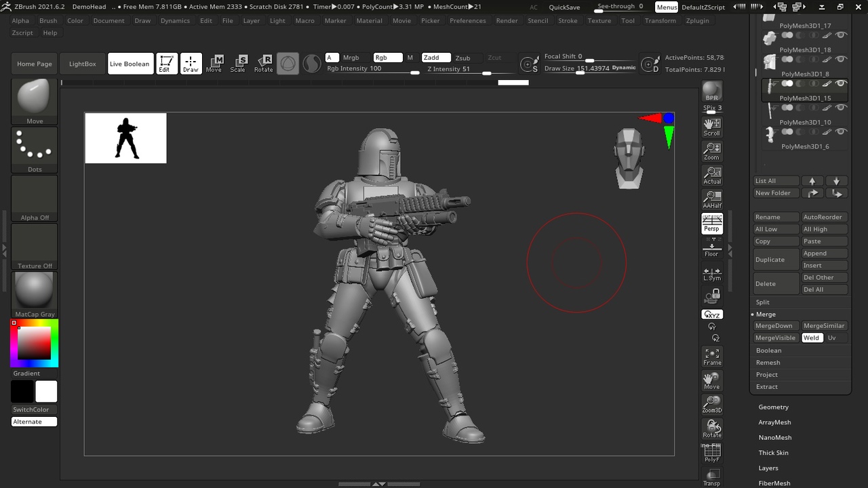The width and height of the screenshot is (868, 488).
Task: Expand the NanoMesh section
Action: pos(775,437)
